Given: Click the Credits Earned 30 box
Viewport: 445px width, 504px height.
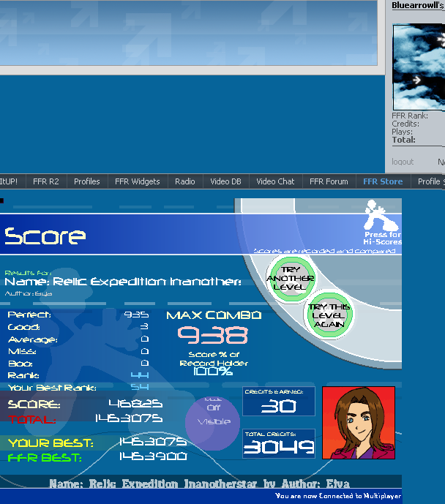Looking at the screenshot, I should tap(279, 402).
